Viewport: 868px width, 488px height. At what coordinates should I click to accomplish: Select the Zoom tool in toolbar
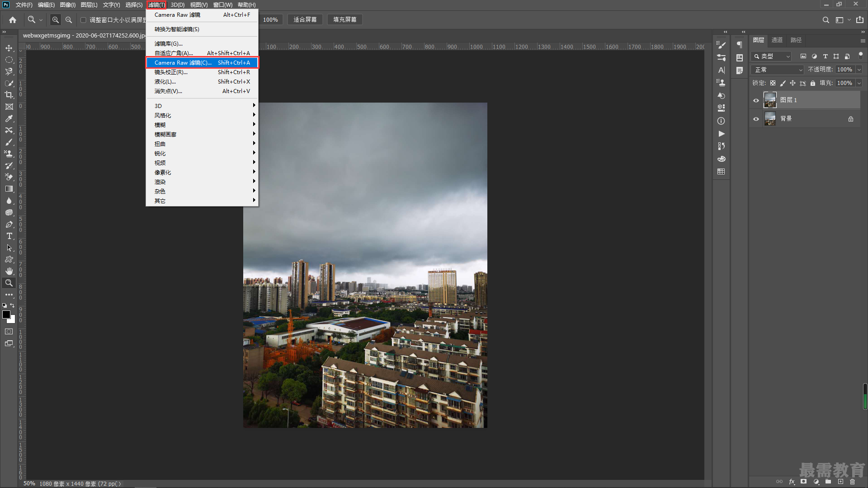(x=9, y=283)
